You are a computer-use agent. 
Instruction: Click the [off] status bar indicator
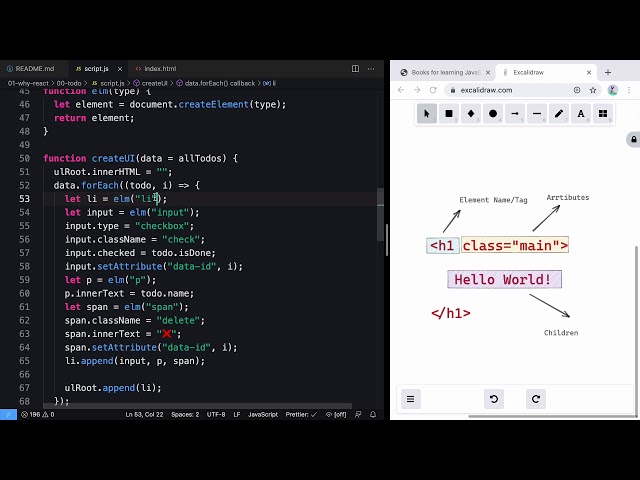(x=336, y=414)
